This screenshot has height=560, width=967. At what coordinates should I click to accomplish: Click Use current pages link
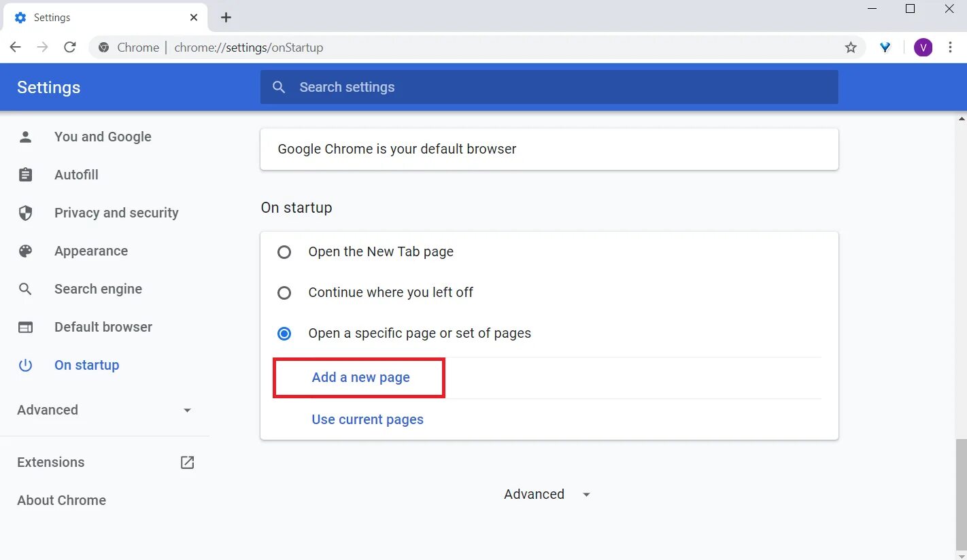367,419
